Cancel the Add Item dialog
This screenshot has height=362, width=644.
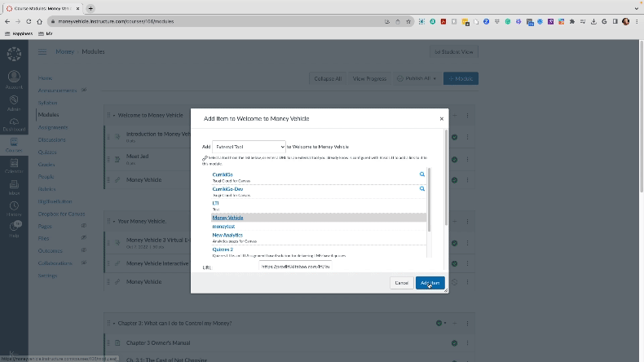pyautogui.click(x=401, y=283)
